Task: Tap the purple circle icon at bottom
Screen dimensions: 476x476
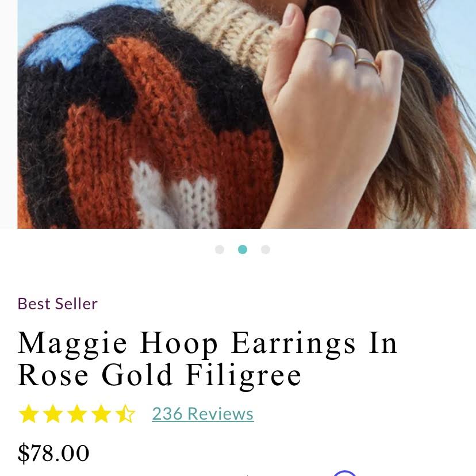Action: tap(344, 473)
